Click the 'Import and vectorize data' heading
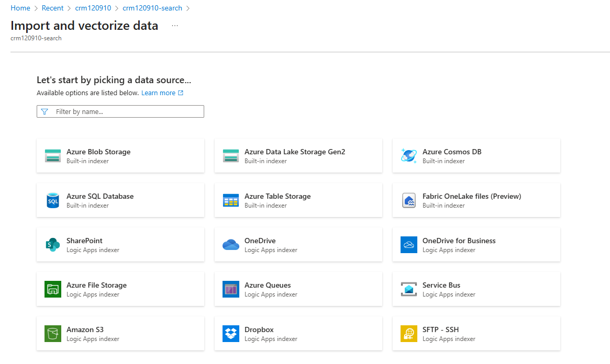Viewport: 610px width, 364px height. 84,26
